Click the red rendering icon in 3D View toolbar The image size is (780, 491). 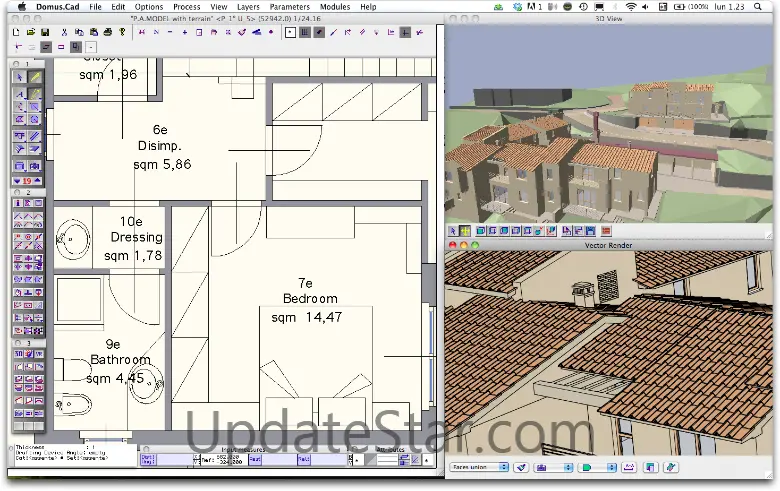[606, 231]
